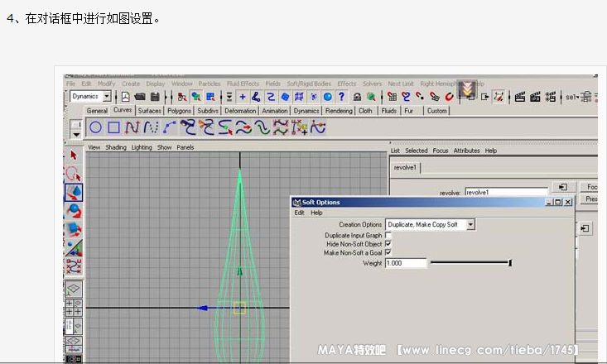This screenshot has height=364, width=607.
Task: Switch to the Surfaces shelf tab
Action: coord(150,111)
